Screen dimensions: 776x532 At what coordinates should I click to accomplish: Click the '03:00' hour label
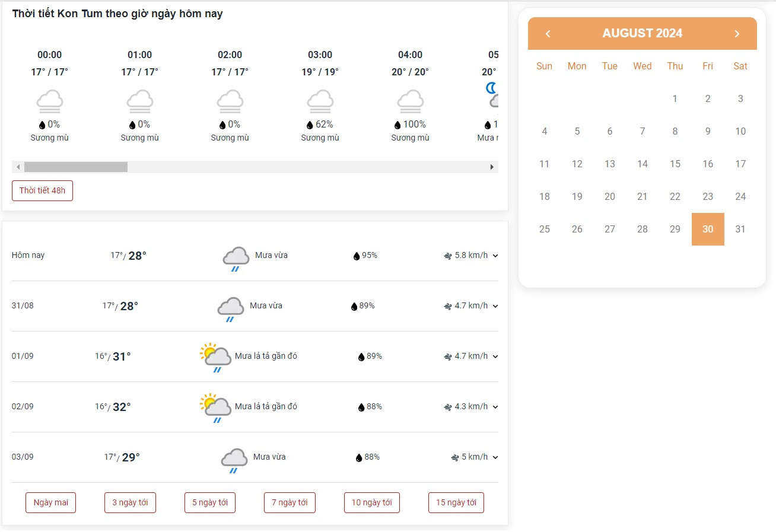tap(320, 55)
